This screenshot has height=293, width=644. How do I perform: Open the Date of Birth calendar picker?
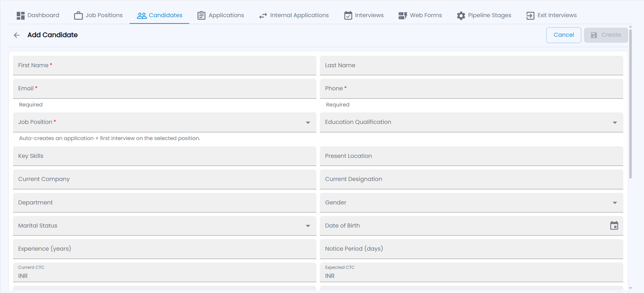(614, 225)
